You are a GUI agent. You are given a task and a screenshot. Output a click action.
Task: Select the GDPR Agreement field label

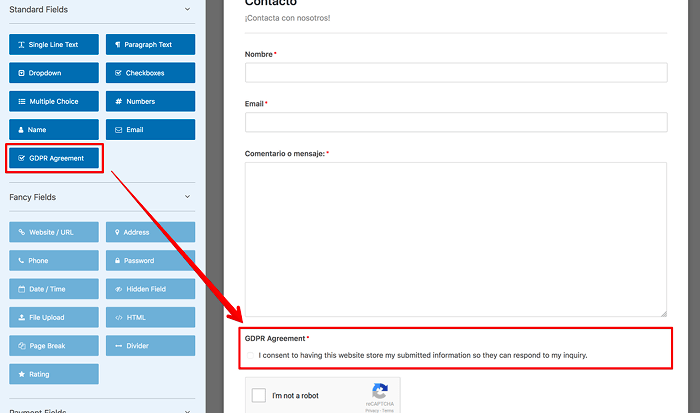[275, 338]
